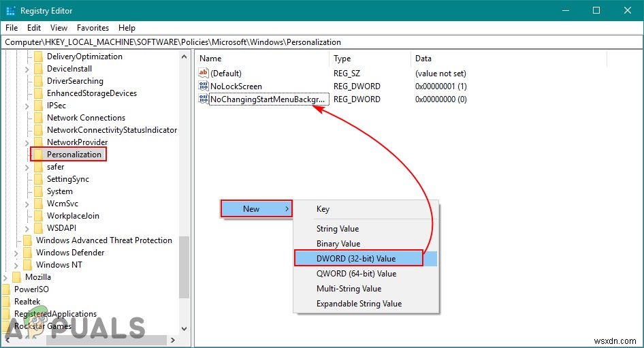Open the Favorites menu
The width and height of the screenshot is (644, 348).
(93, 27)
